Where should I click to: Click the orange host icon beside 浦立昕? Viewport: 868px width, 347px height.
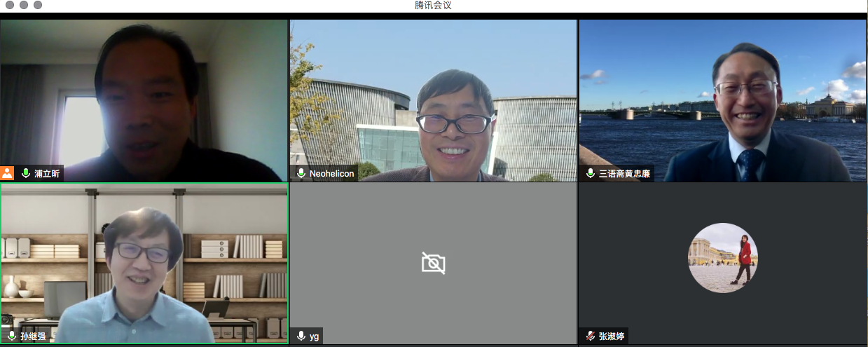(7, 173)
